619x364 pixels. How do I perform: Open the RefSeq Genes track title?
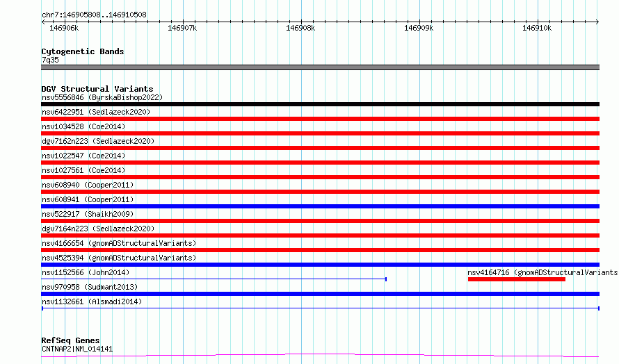[70, 340]
